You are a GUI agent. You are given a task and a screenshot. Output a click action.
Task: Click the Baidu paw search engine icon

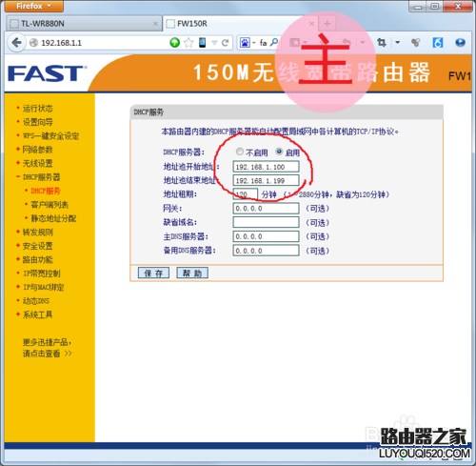coord(245,42)
